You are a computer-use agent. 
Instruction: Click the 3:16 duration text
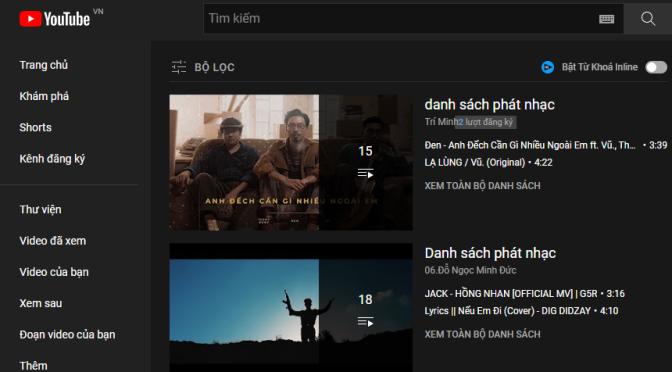615,294
